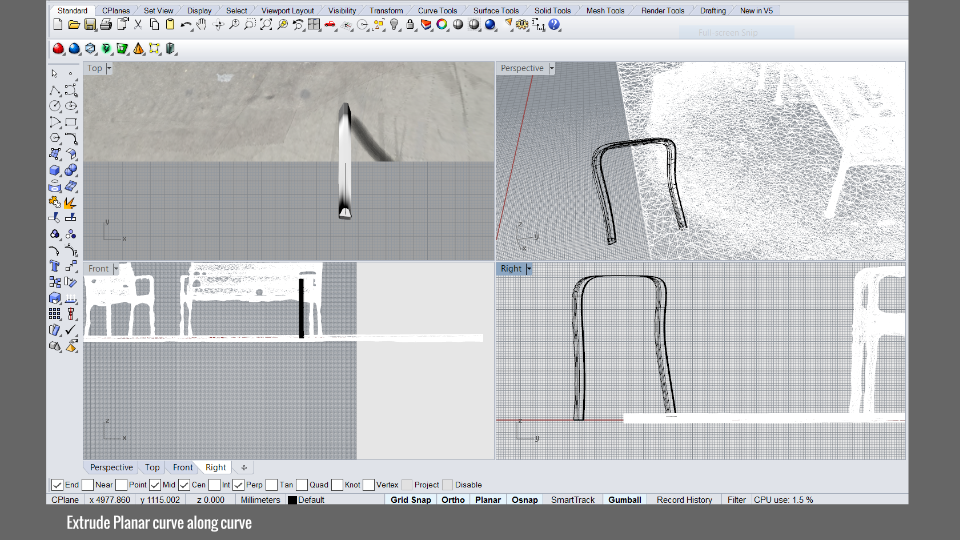Viewport: 960px width, 540px height.
Task: Open the Help question mark icon
Action: (x=553, y=24)
